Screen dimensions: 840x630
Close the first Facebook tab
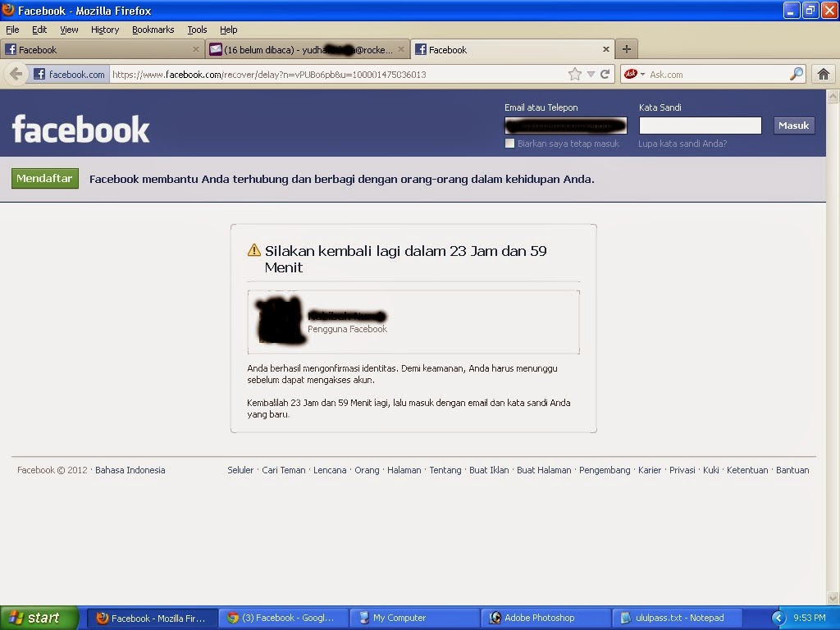pyautogui.click(x=195, y=49)
